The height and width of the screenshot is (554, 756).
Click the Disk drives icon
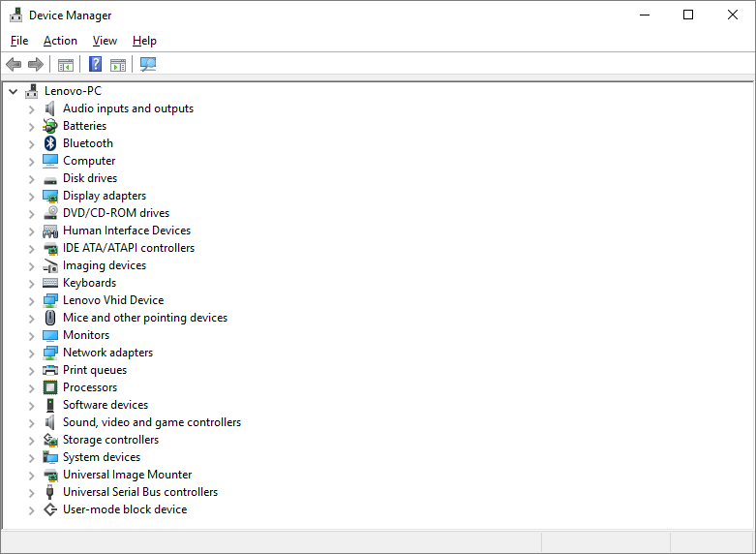coord(50,180)
